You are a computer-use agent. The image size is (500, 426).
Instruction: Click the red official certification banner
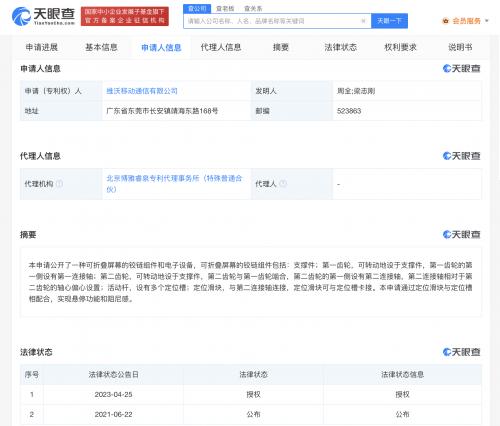pyautogui.click(x=125, y=16)
